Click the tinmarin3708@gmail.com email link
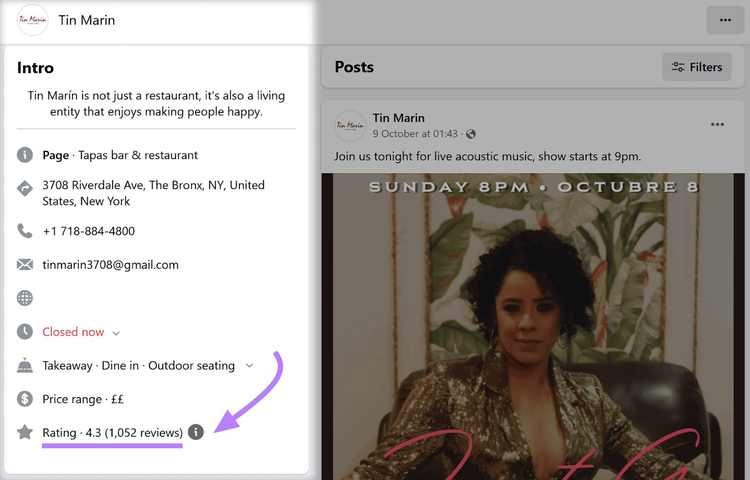The height and width of the screenshot is (480, 750). pos(110,265)
